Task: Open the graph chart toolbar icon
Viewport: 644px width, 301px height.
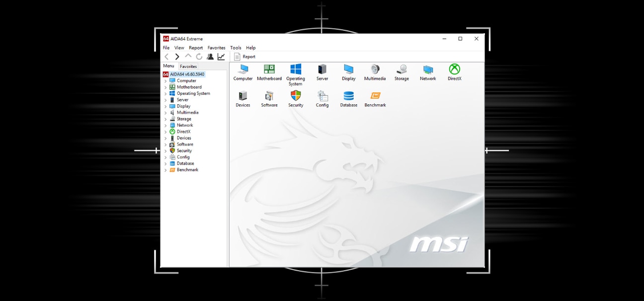Action: tap(221, 57)
